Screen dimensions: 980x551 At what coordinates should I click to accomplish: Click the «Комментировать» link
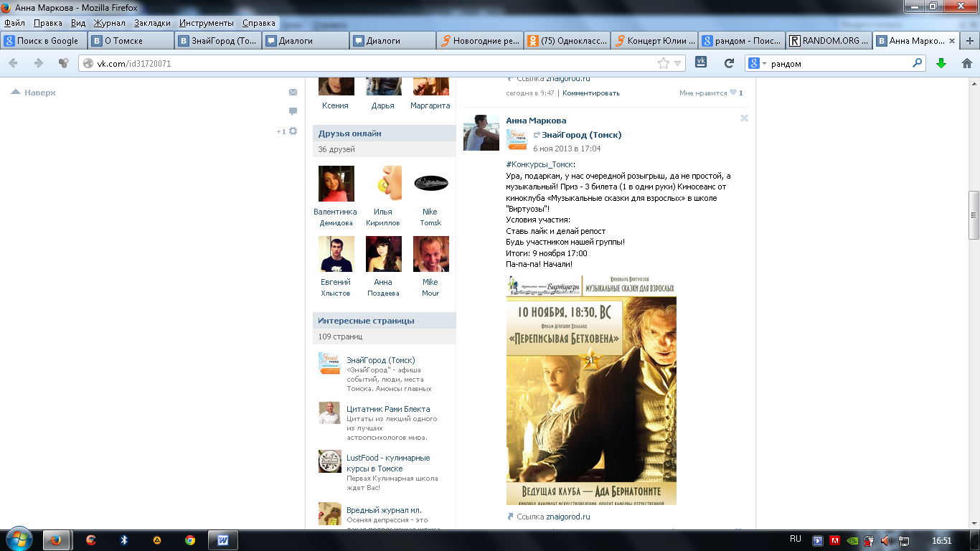click(x=590, y=93)
